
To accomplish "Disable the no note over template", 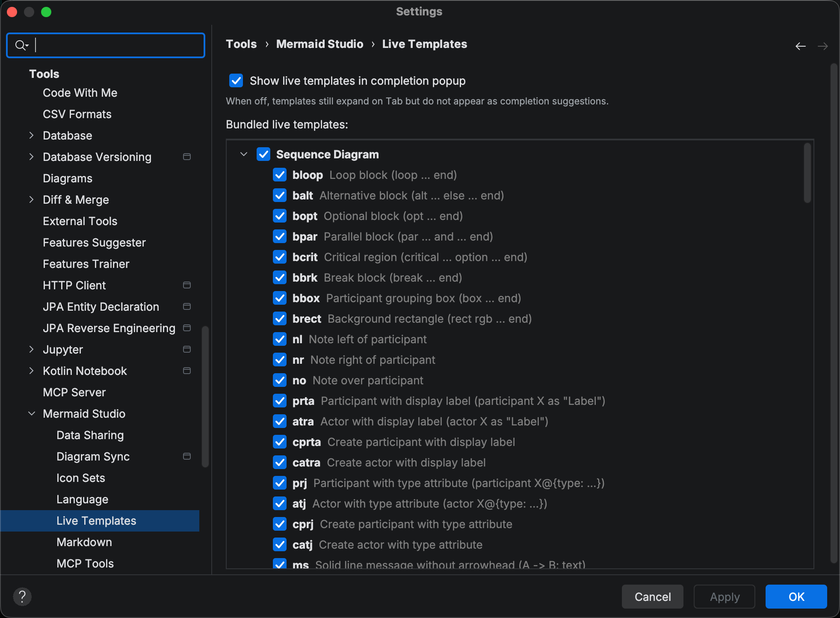I will point(280,380).
